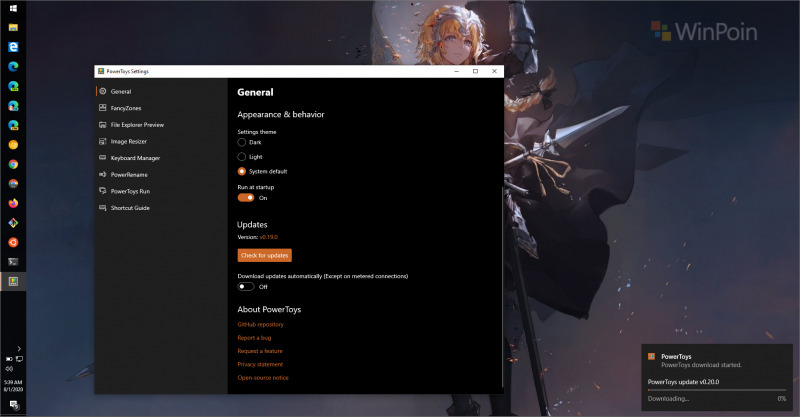
Task: Click the active PowerToys taskbar icon
Action: click(x=13, y=281)
